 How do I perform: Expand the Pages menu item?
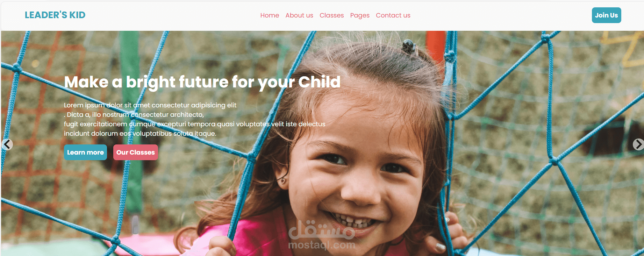(360, 15)
